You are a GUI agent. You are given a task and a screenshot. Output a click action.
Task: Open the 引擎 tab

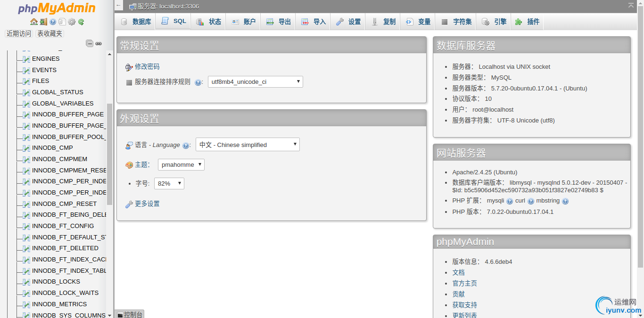pos(494,22)
